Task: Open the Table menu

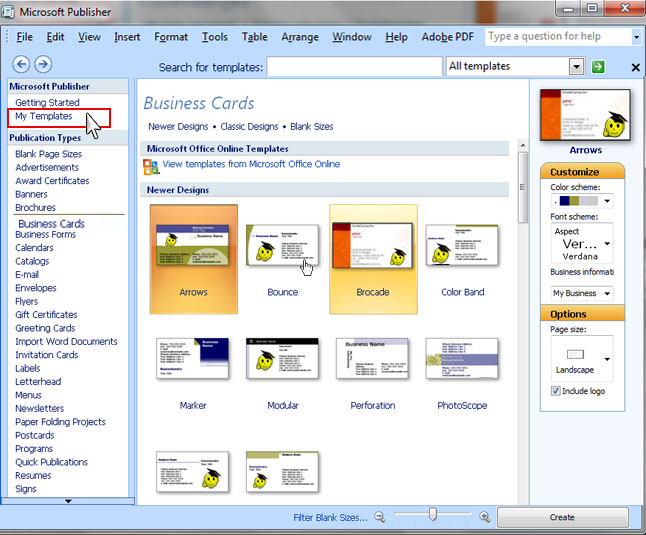Action: (255, 37)
